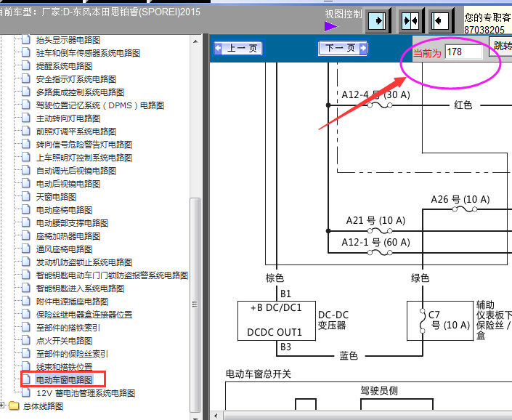Image resolution: width=512 pixels, height=420 pixels.
Task: Click document icon beside 提醒系统电路图
Action: [x=26, y=65]
